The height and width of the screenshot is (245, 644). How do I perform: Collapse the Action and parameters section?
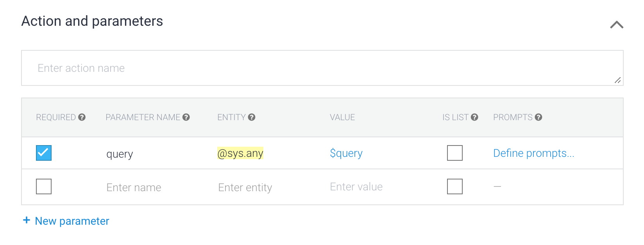[616, 25]
